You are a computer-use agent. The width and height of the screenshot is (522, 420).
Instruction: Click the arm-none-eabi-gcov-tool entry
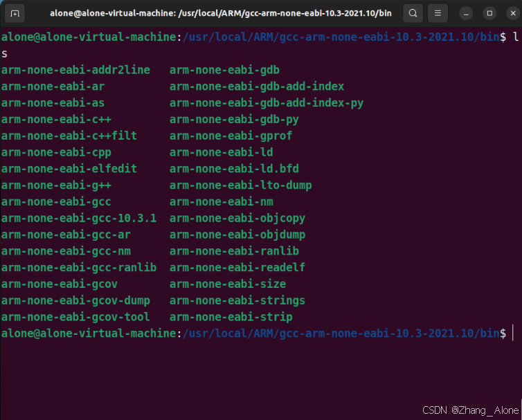point(75,317)
